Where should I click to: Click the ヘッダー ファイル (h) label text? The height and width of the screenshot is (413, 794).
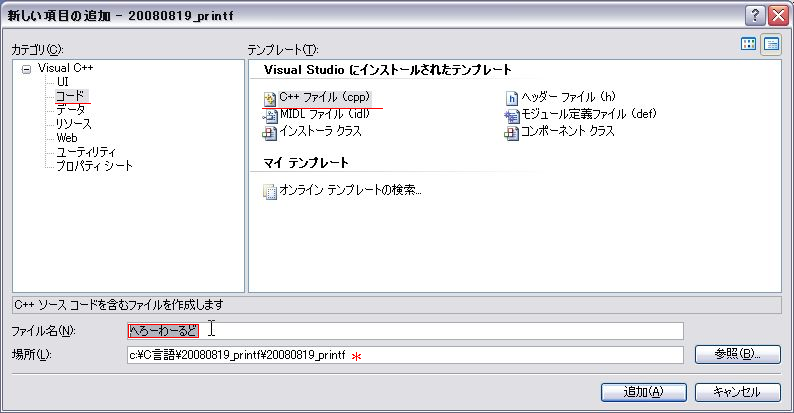click(569, 97)
